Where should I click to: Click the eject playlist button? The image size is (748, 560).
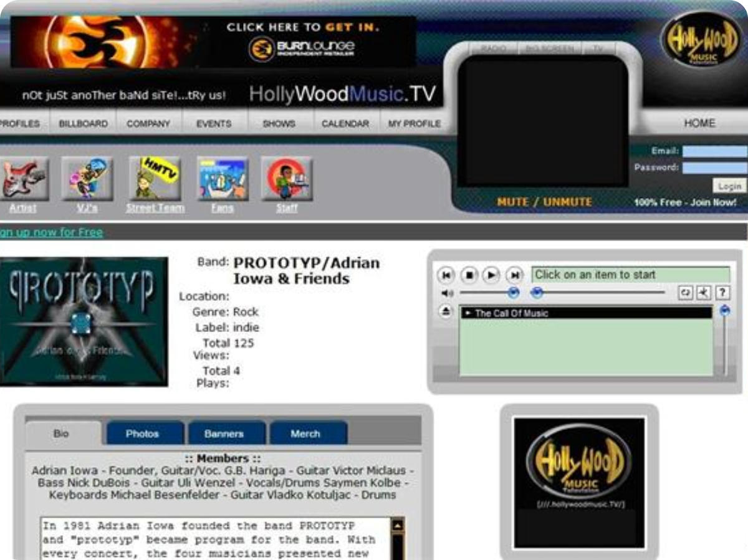(x=446, y=313)
